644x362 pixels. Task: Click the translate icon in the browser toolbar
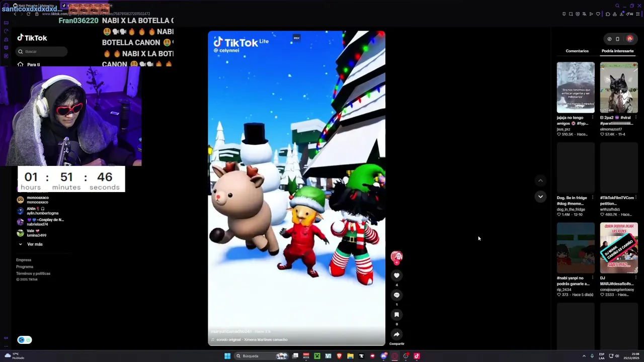[584, 14]
